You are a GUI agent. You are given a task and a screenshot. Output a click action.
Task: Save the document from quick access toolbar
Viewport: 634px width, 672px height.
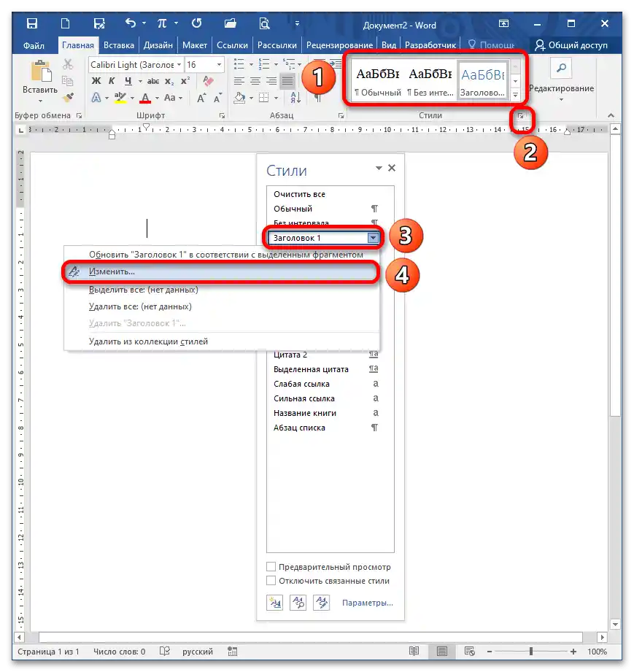(x=31, y=23)
